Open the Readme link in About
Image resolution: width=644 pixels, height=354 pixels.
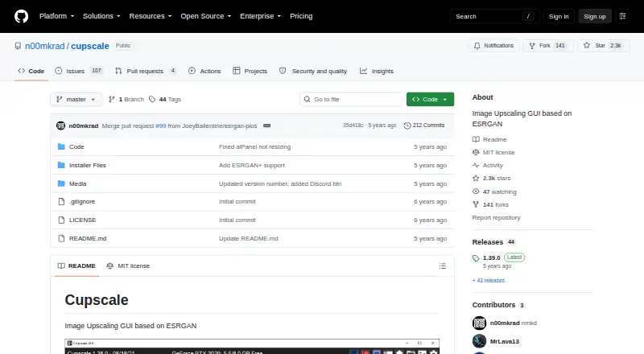tap(489, 140)
